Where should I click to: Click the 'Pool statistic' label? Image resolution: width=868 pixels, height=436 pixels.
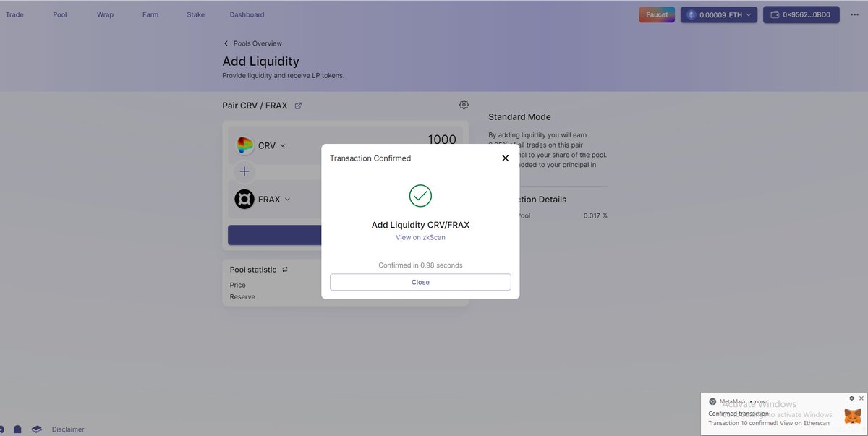[253, 270]
